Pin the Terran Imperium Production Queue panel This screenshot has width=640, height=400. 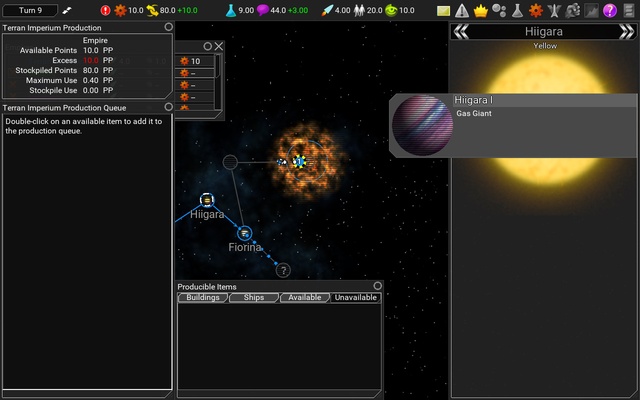coord(168,107)
